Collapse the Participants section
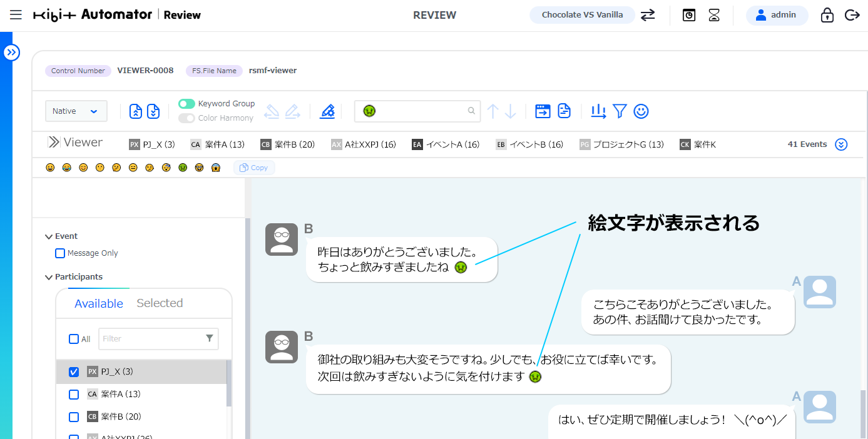The width and height of the screenshot is (868, 439). [x=48, y=276]
